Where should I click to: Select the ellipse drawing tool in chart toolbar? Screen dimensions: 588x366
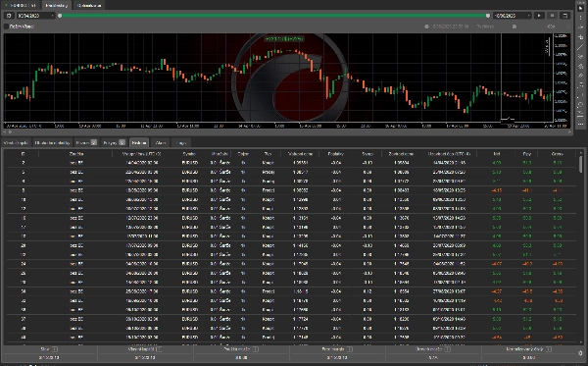[580, 105]
